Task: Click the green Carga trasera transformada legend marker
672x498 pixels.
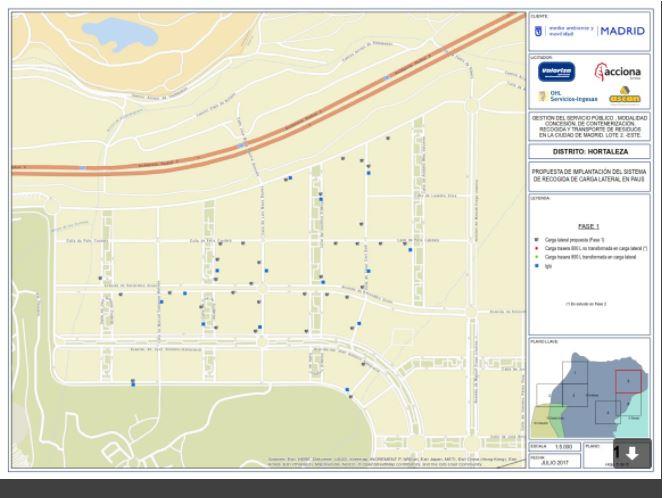Action: click(x=536, y=257)
